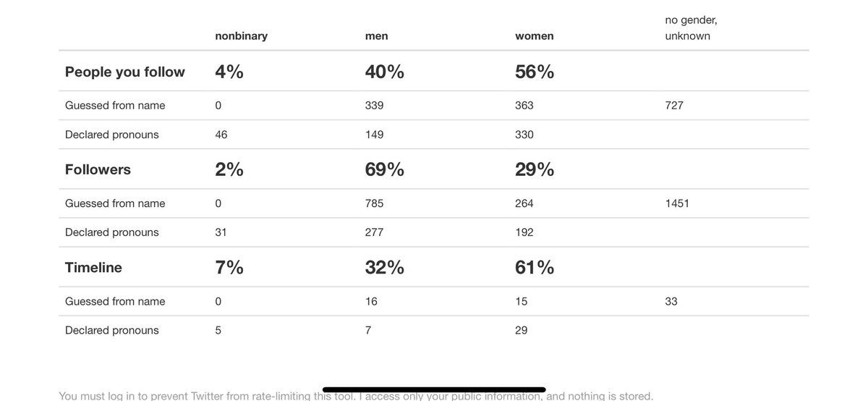Select the Timeline row heading
This screenshot has height=401, width=868.
pyautogui.click(x=93, y=267)
